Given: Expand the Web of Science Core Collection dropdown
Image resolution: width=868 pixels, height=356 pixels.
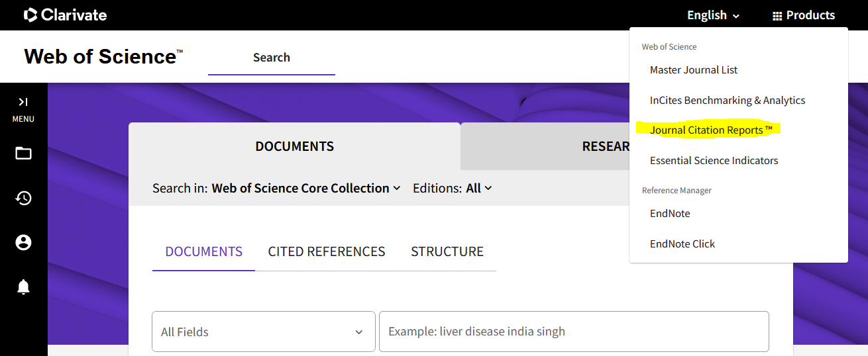Looking at the screenshot, I should point(306,188).
